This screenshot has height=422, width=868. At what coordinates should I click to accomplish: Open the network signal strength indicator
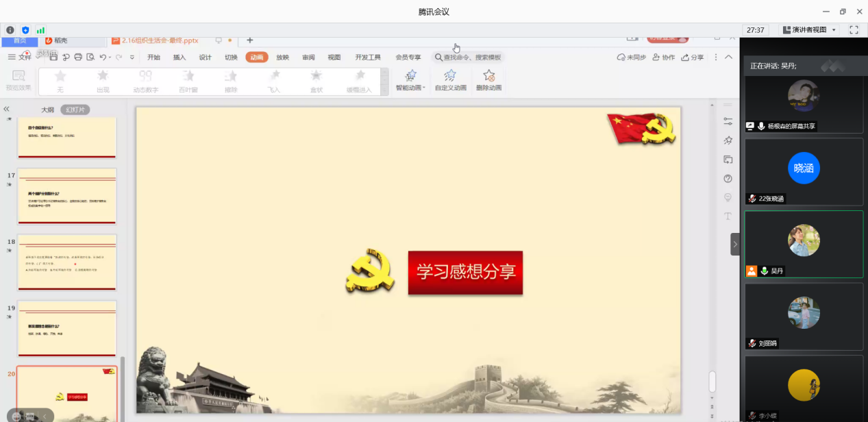point(40,30)
